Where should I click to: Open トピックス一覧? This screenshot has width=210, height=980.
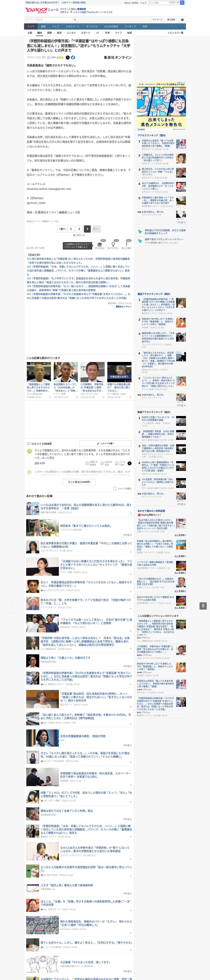pos(175,33)
